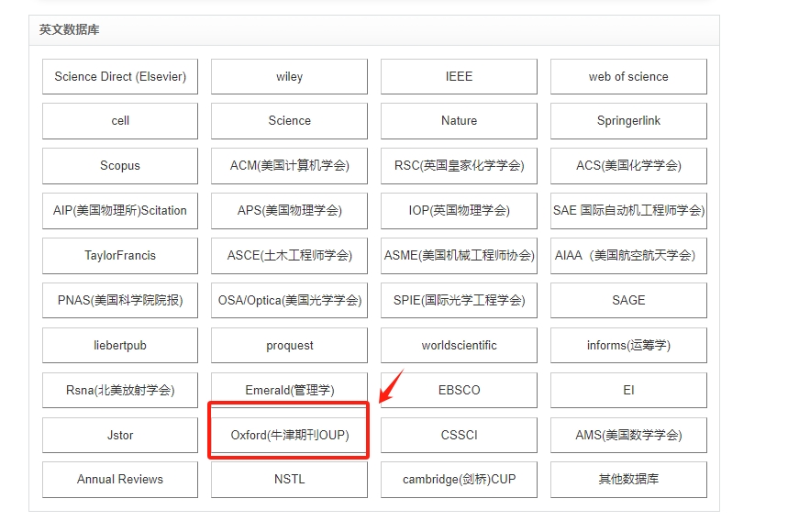Viewport: 799px width, 532px height.
Task: Open ACS (美国化学学会) database
Action: click(x=628, y=166)
